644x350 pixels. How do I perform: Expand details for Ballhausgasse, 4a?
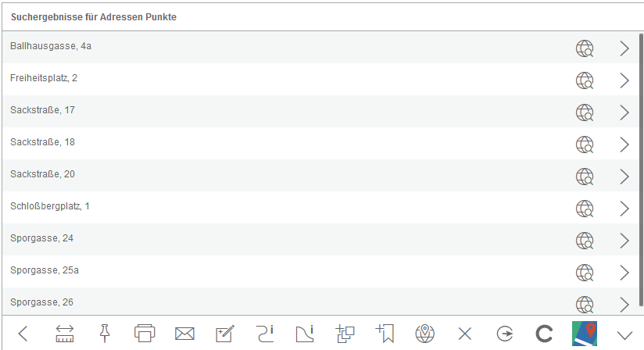pyautogui.click(x=624, y=48)
